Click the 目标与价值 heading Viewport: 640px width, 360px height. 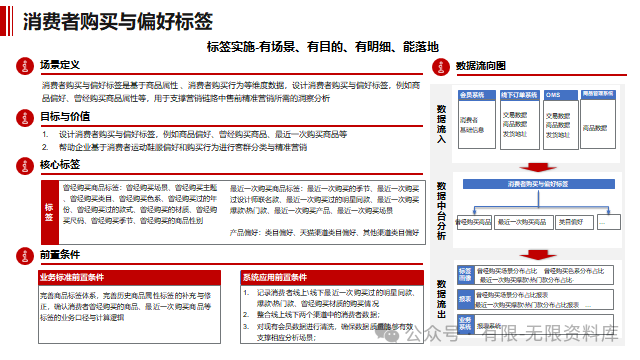[65, 116]
